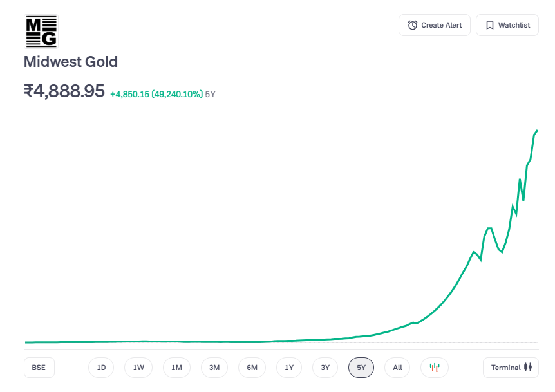Select the 1W time range
The image size is (555, 392).
pos(138,368)
